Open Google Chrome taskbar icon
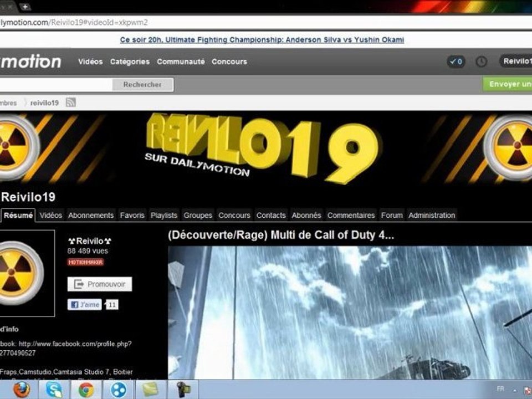This screenshot has height=399, width=532. point(86,390)
